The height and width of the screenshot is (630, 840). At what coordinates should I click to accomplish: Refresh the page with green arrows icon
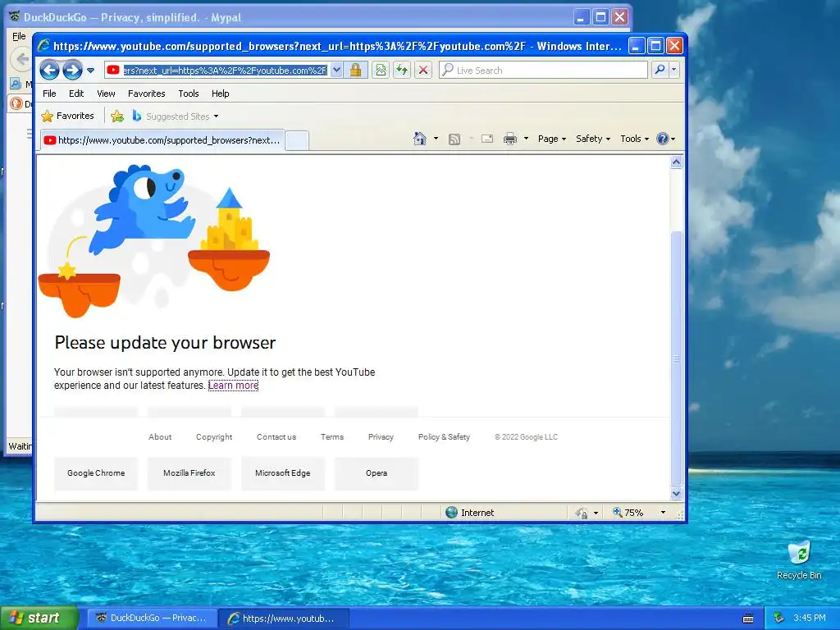[x=402, y=71]
